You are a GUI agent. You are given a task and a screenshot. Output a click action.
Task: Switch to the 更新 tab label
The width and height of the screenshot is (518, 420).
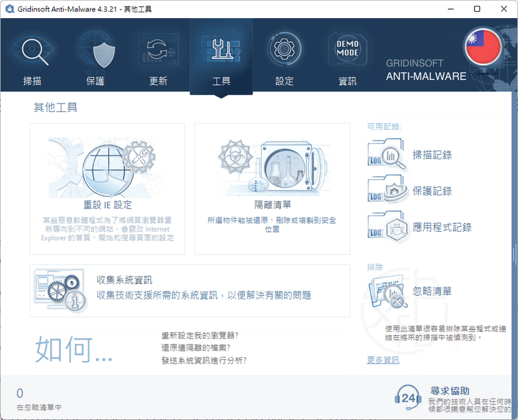(159, 81)
